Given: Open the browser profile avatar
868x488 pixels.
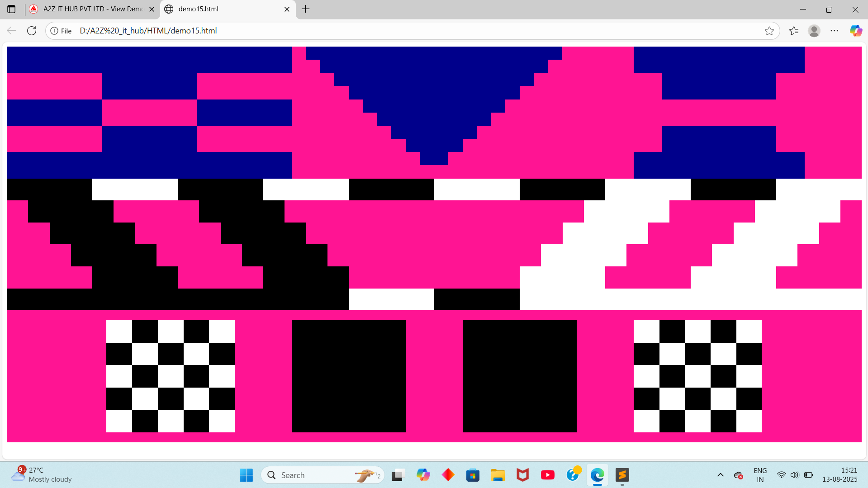Looking at the screenshot, I should [x=814, y=31].
